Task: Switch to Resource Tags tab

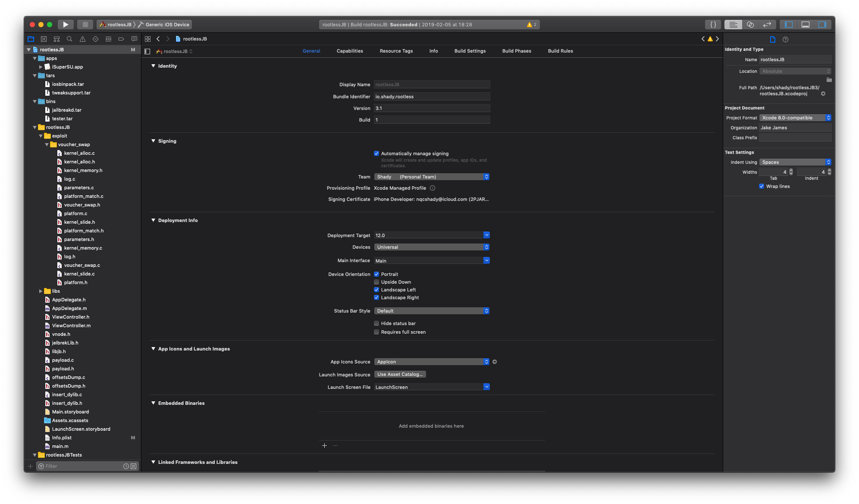Action: coord(396,51)
